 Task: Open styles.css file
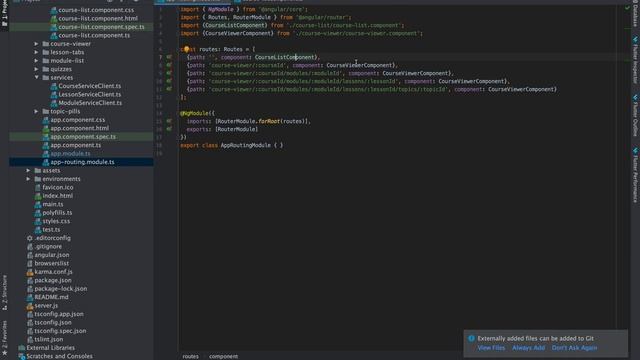point(56,221)
